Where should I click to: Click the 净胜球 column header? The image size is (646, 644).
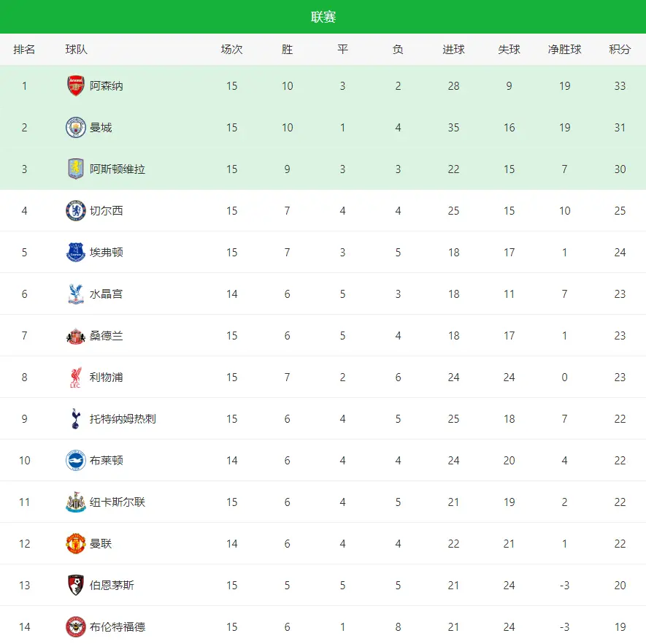coord(564,50)
